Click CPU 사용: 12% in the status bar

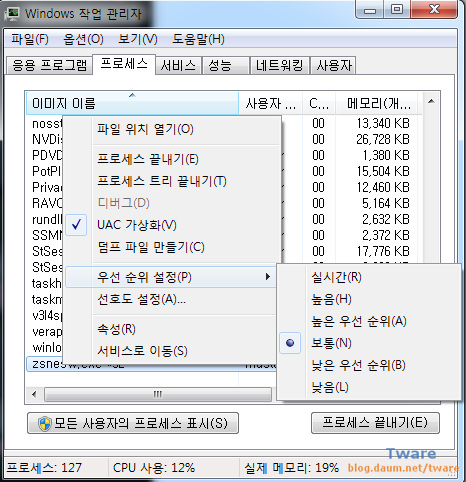(x=154, y=468)
